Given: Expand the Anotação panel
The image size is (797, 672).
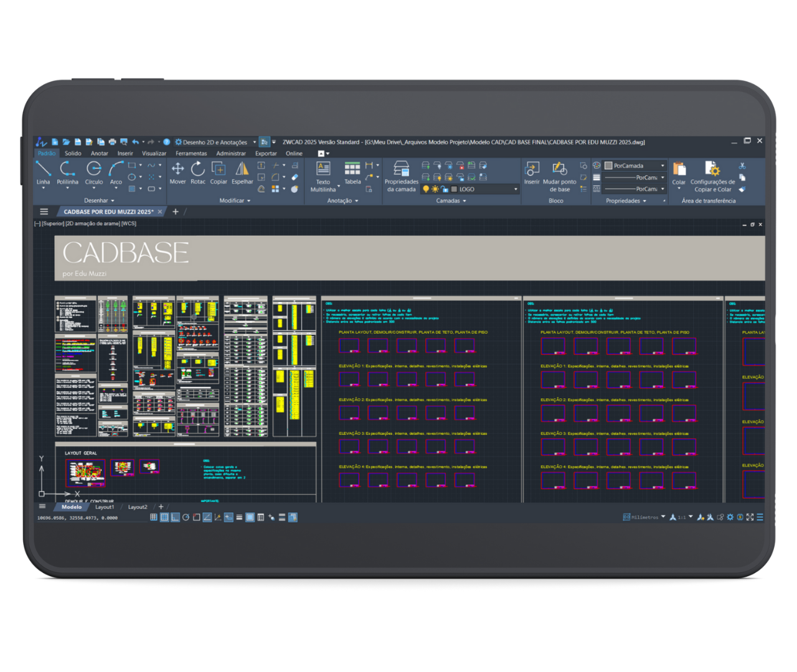Looking at the screenshot, I should 343,200.
